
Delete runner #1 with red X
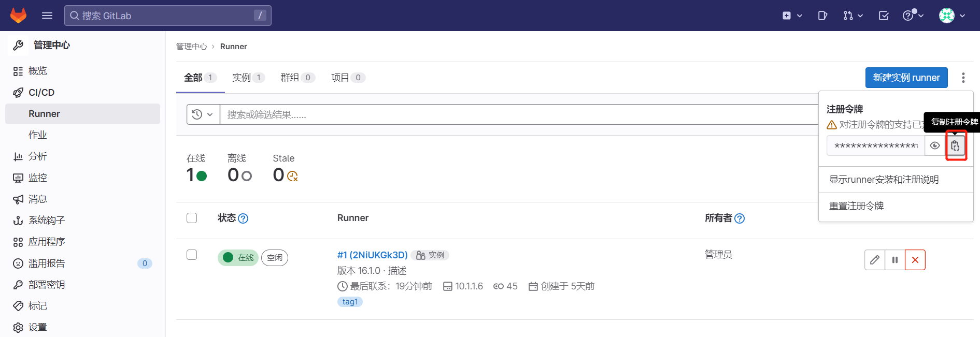tap(915, 260)
